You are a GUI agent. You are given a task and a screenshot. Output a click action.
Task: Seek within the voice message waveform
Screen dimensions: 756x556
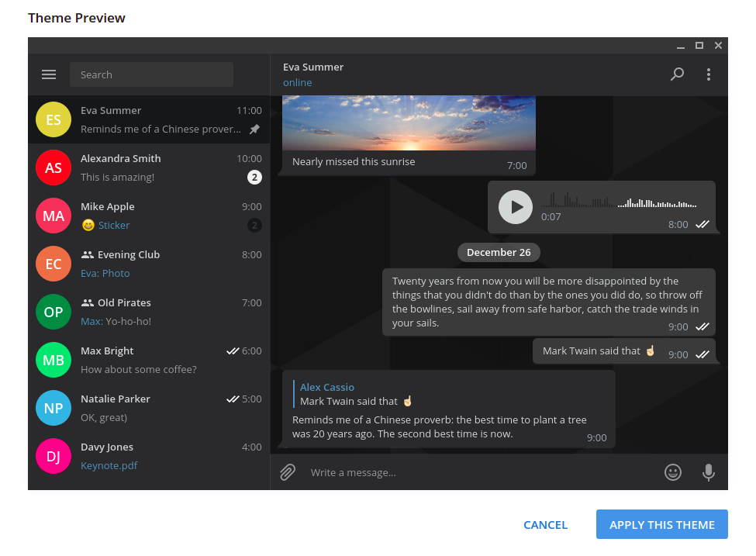pyautogui.click(x=619, y=200)
